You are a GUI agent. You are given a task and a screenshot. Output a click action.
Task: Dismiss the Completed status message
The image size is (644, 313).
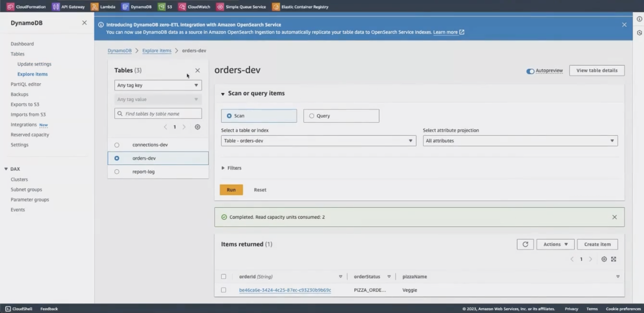[614, 217]
